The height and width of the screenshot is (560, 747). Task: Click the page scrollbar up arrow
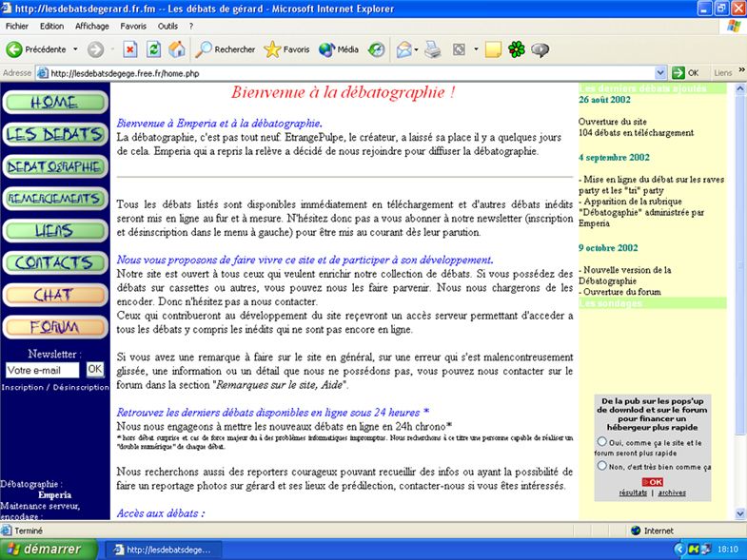point(740,88)
